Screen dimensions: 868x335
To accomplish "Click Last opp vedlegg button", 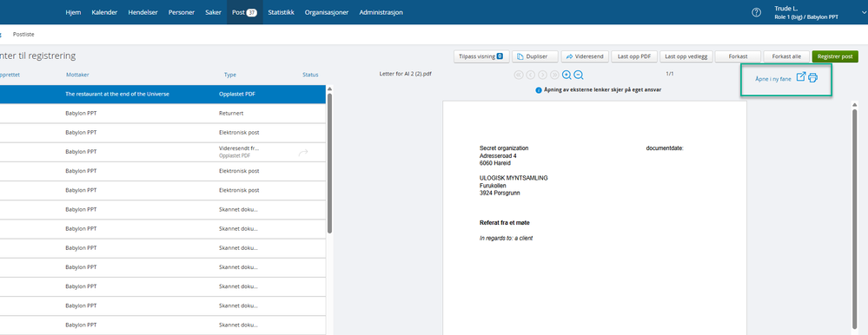I will tap(686, 56).
